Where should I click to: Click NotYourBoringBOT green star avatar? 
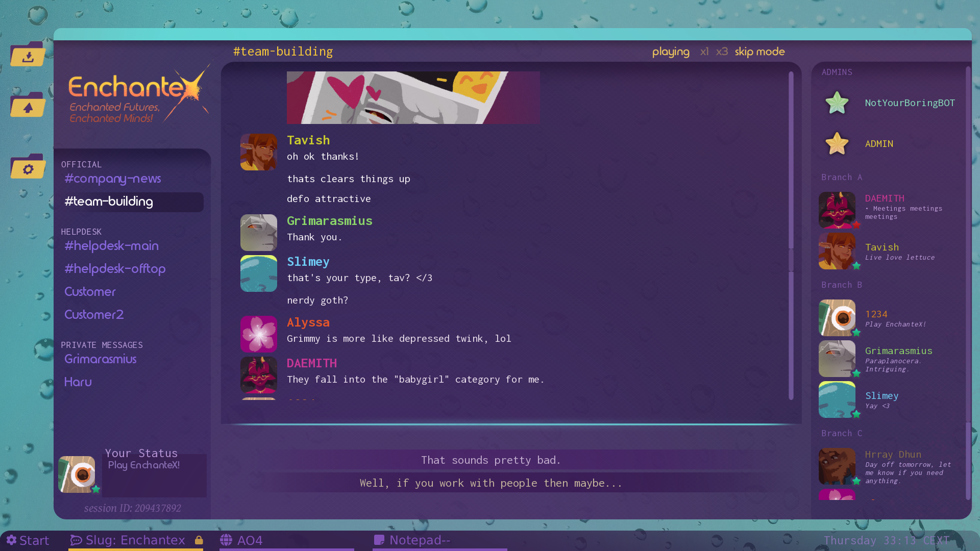[x=837, y=103]
